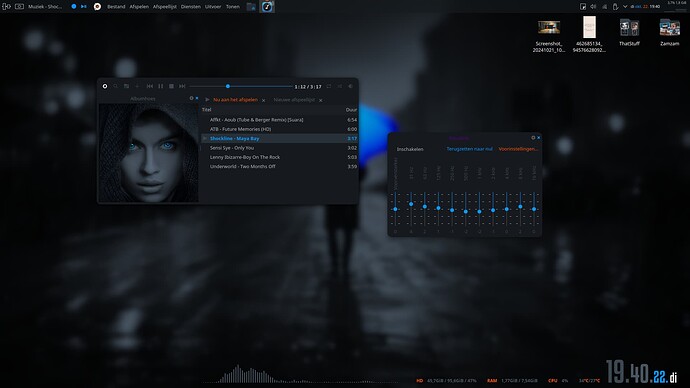Click 'Muziek - Shoc...' window title in top panel
The width and height of the screenshot is (690, 388).
45,7
